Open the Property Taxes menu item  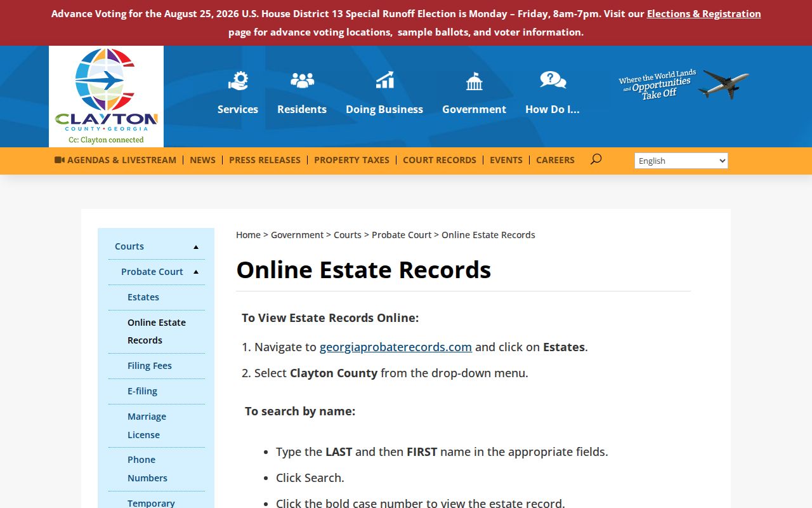pyautogui.click(x=351, y=160)
